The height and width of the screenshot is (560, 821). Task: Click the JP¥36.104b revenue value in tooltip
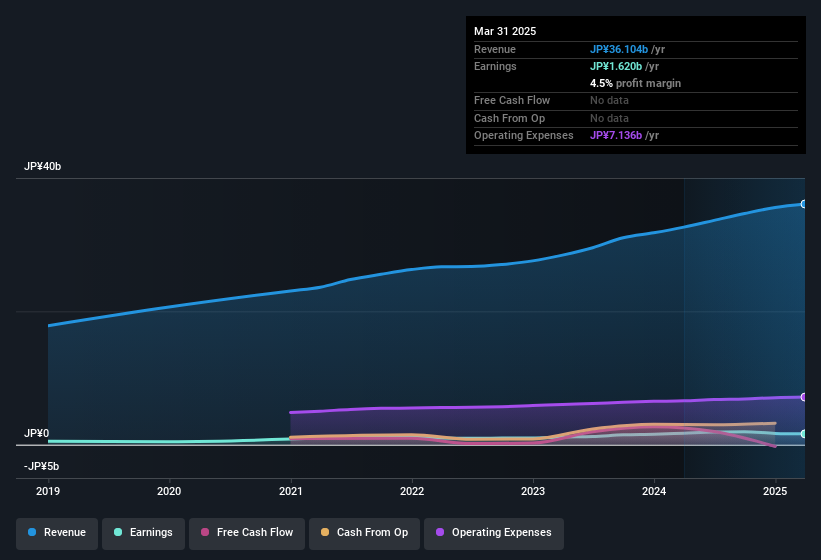[619, 49]
